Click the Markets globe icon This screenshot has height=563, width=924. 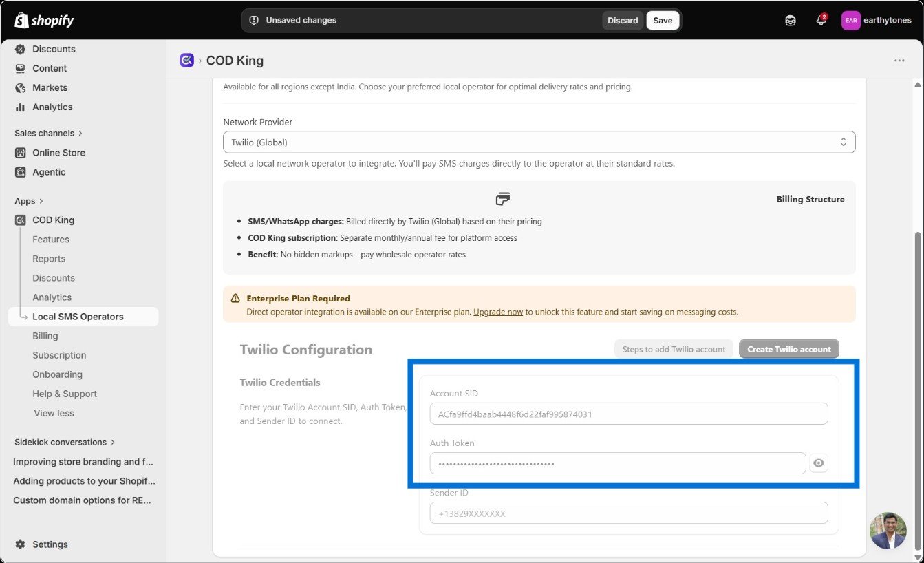pyautogui.click(x=20, y=87)
